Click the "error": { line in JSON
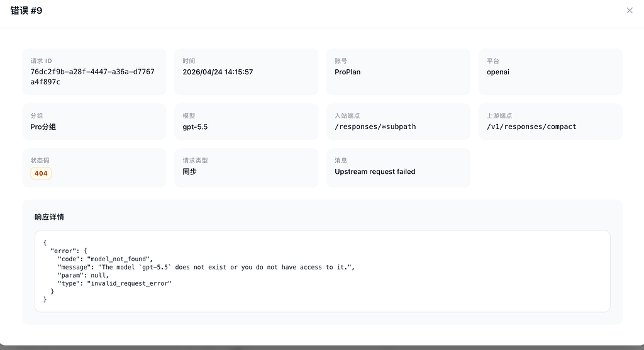644x350 pixels. tap(69, 251)
